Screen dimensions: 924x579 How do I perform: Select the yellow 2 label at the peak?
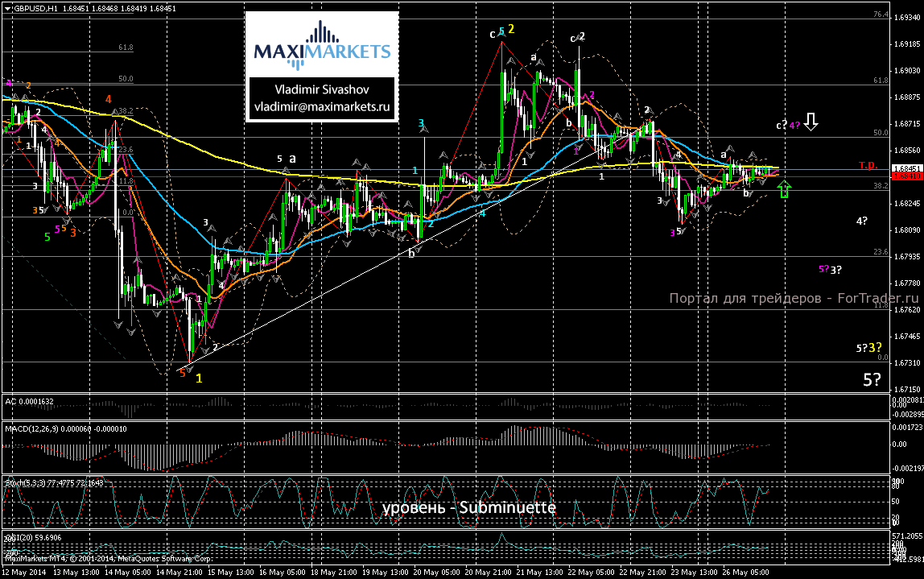click(512, 29)
